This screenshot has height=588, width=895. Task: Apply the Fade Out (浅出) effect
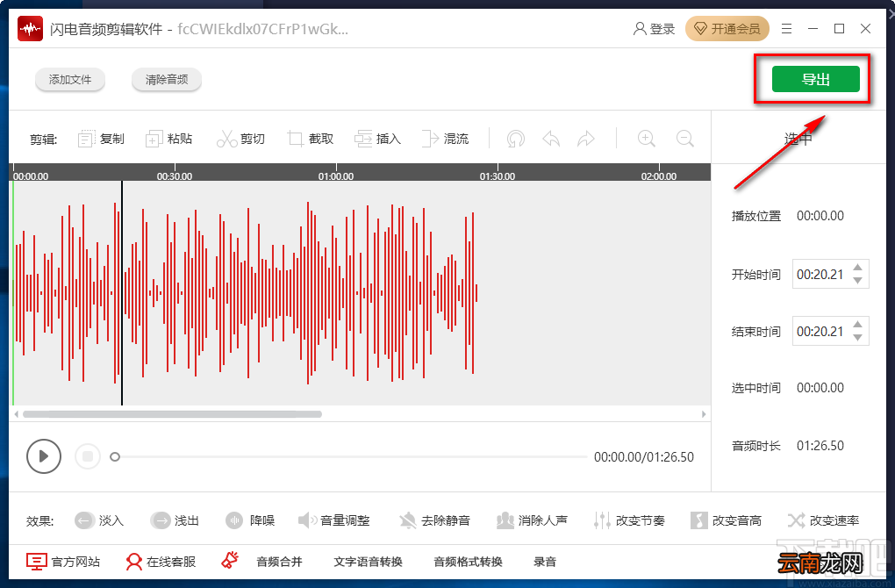[x=175, y=520]
